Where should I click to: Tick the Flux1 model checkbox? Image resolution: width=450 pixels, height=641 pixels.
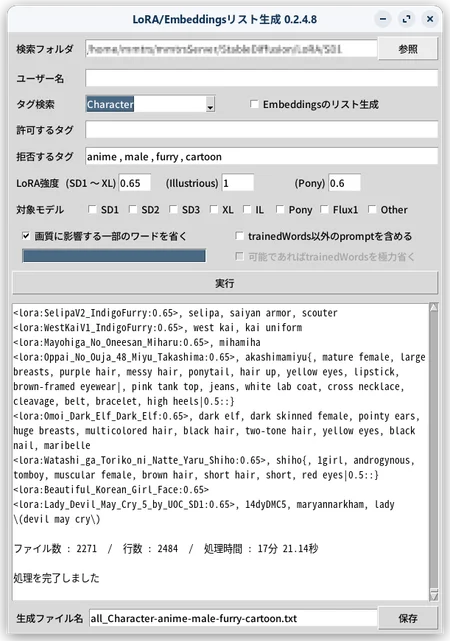click(x=324, y=210)
